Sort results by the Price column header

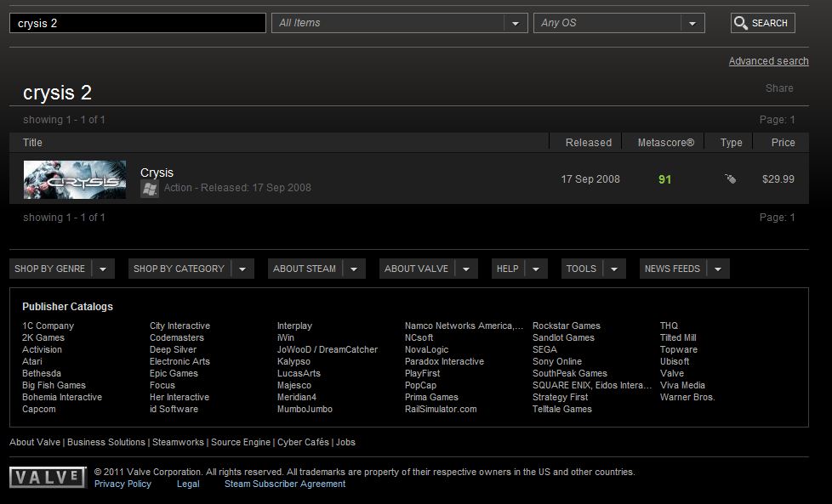point(784,143)
